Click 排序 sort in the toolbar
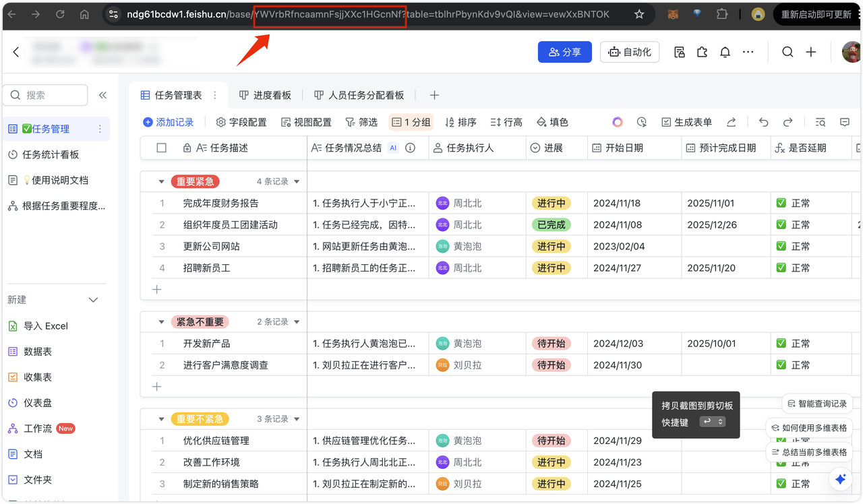This screenshot has height=504, width=863. pos(460,122)
